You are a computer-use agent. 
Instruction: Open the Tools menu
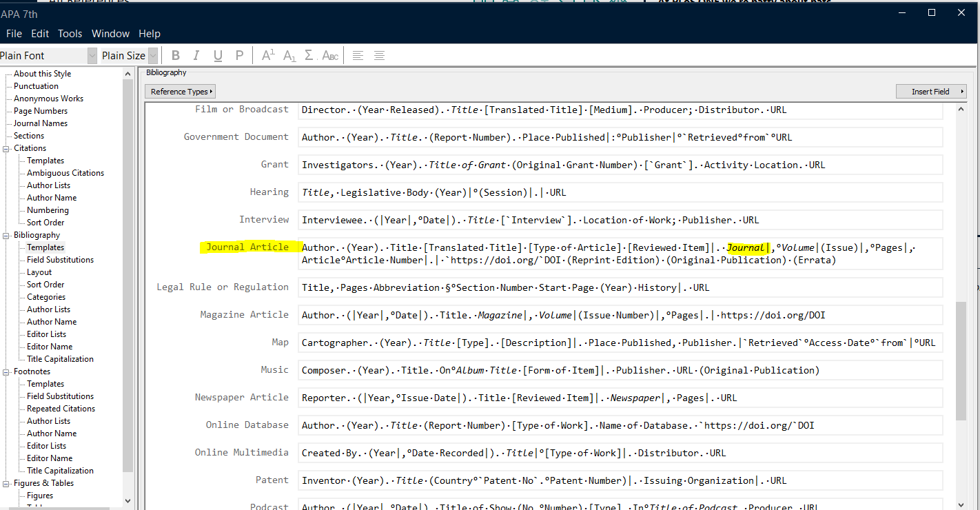click(70, 33)
